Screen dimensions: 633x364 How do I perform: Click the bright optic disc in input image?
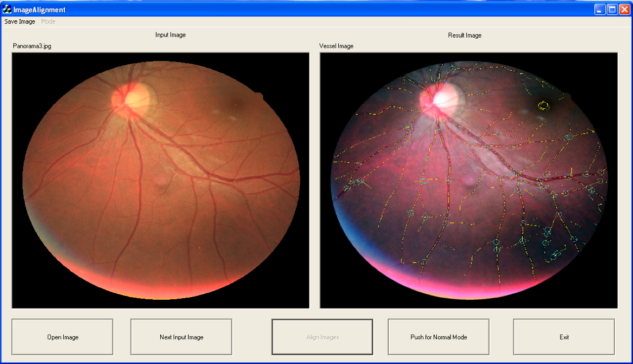(x=134, y=98)
